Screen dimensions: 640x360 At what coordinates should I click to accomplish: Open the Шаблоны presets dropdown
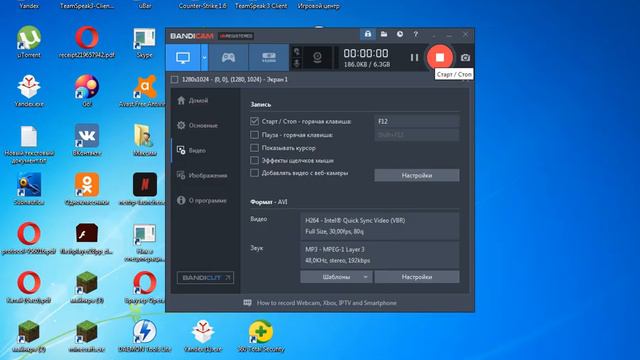tap(336, 277)
